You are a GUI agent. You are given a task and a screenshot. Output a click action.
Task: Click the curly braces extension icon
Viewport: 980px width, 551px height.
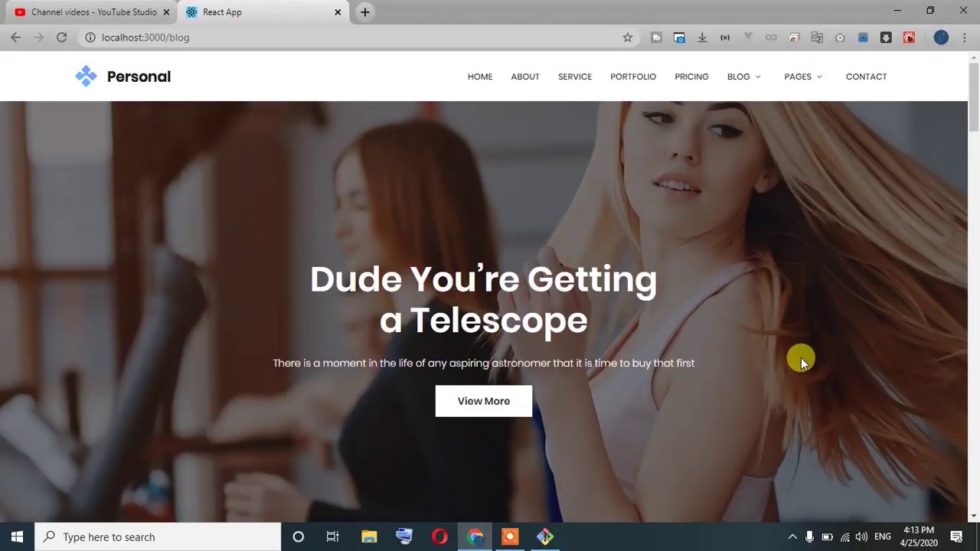(x=725, y=37)
